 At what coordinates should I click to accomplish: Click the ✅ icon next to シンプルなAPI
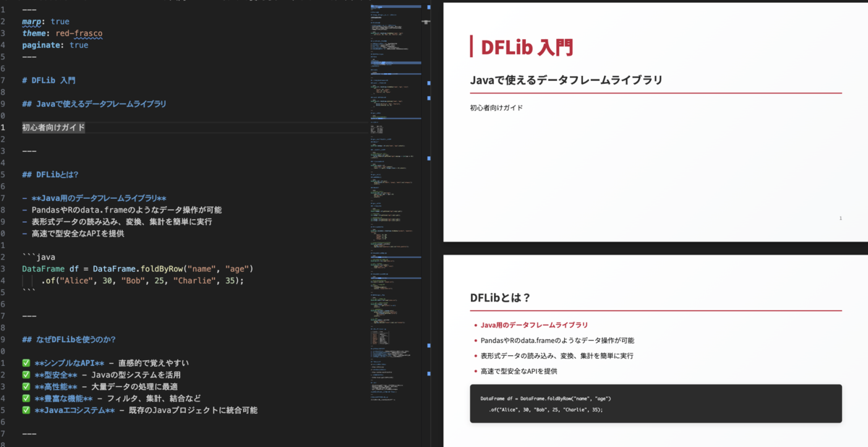[27, 362]
